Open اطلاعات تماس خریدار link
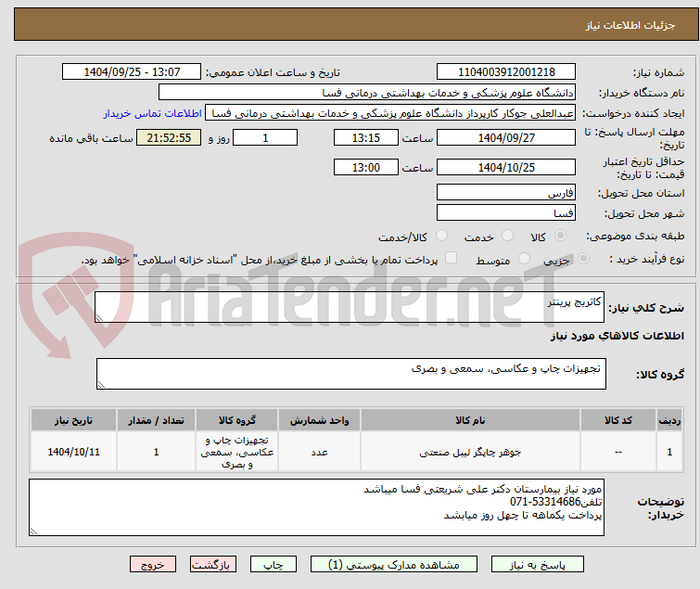Image resolution: width=700 pixels, height=589 pixels. [153, 113]
